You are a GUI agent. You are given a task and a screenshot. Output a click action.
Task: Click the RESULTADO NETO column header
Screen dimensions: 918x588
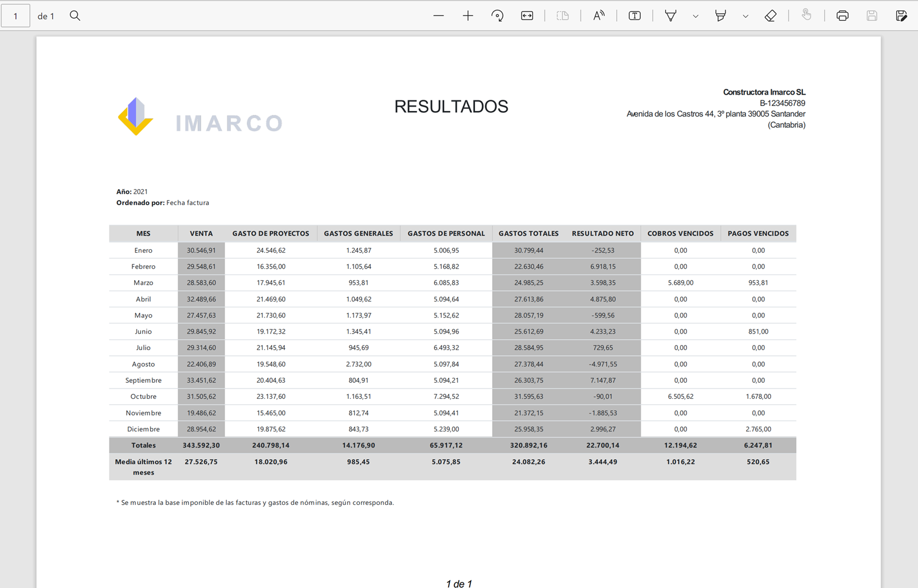coord(603,233)
